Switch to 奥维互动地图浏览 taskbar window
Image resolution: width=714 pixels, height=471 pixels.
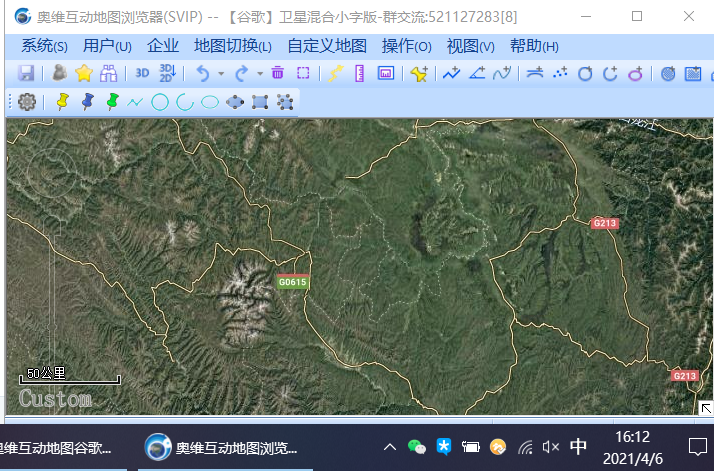[x=225, y=448]
